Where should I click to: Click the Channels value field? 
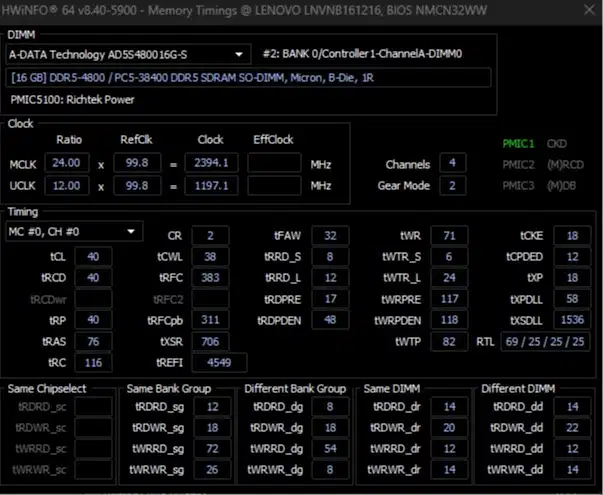click(451, 164)
